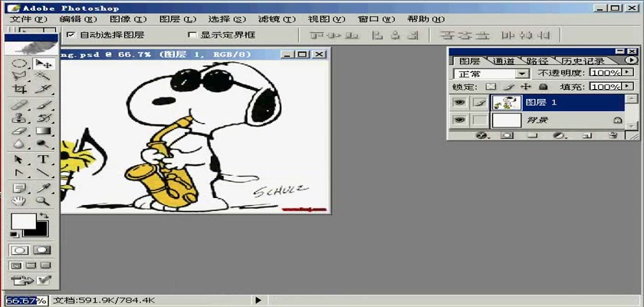The height and width of the screenshot is (307, 644).
Task: Create a new layer set folder
Action: pyautogui.click(x=532, y=135)
